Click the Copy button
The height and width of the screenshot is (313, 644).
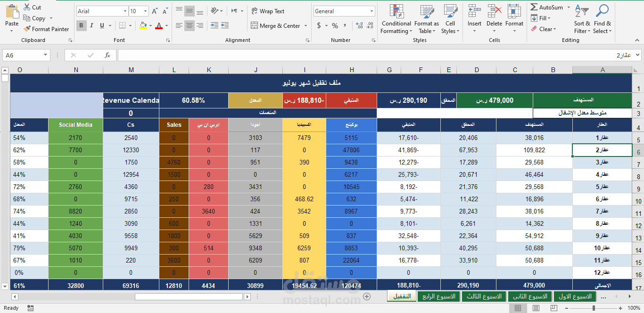[x=34, y=18]
